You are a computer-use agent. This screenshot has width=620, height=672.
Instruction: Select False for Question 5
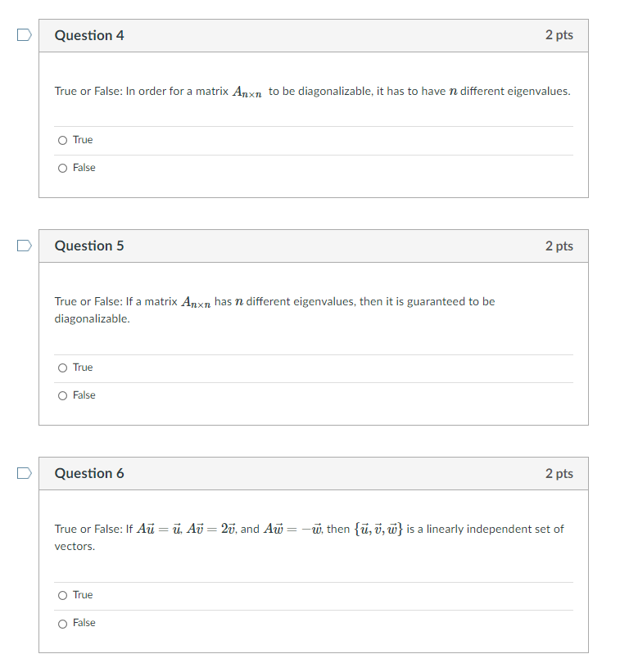pos(62,395)
